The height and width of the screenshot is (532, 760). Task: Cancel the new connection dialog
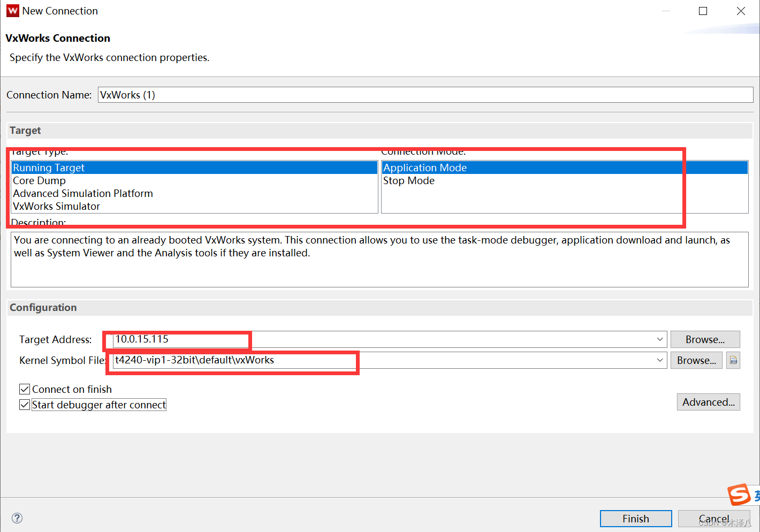point(714,518)
